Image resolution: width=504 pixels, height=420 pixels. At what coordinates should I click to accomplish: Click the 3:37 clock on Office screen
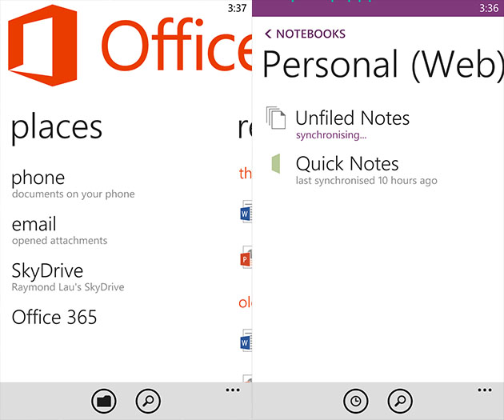pos(237,8)
